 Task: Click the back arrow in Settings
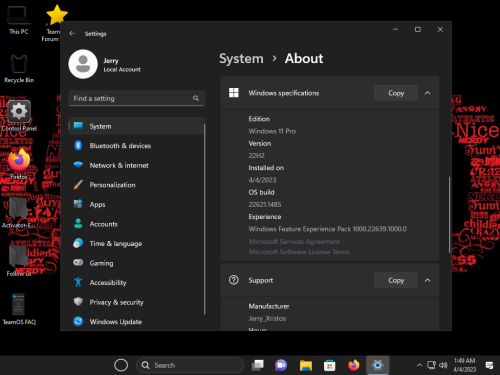(x=72, y=33)
